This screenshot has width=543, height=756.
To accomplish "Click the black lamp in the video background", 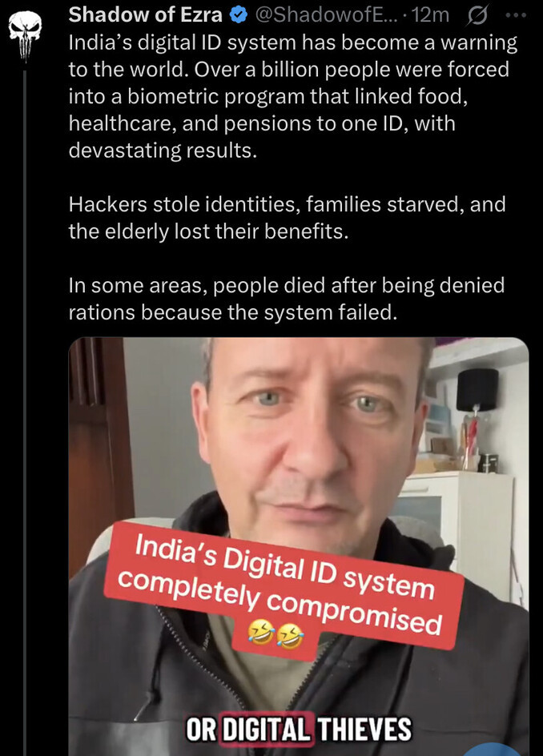I will point(477,389).
